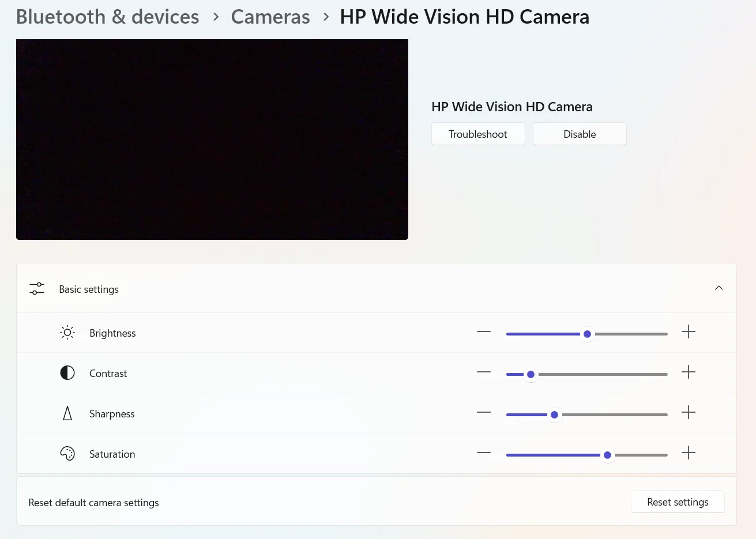This screenshot has width=756, height=539.
Task: Click the Brightness sun icon
Action: pyautogui.click(x=67, y=333)
